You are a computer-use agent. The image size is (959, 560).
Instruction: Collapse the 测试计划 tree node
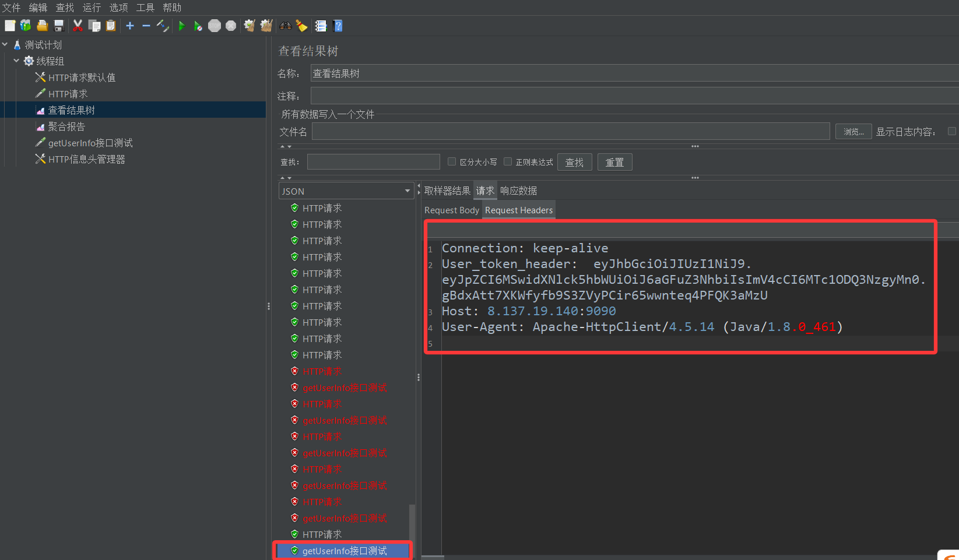5,44
